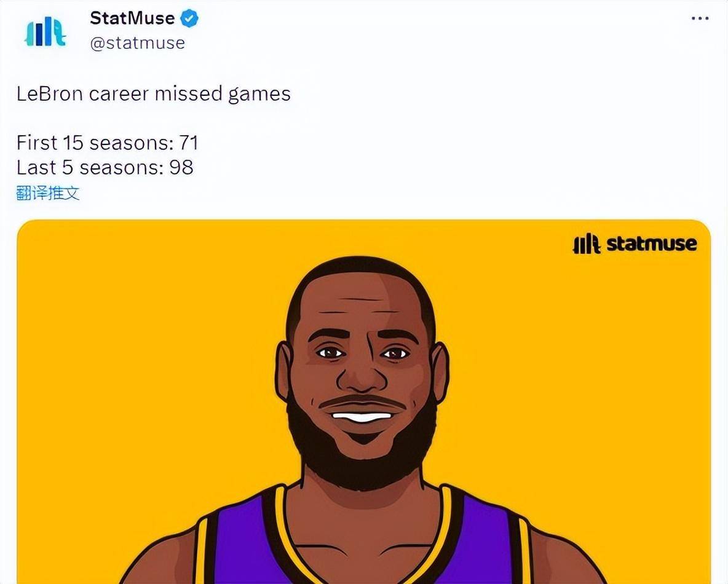
Task: Click the line 'First 15 seasons: 71'
Action: click(107, 143)
